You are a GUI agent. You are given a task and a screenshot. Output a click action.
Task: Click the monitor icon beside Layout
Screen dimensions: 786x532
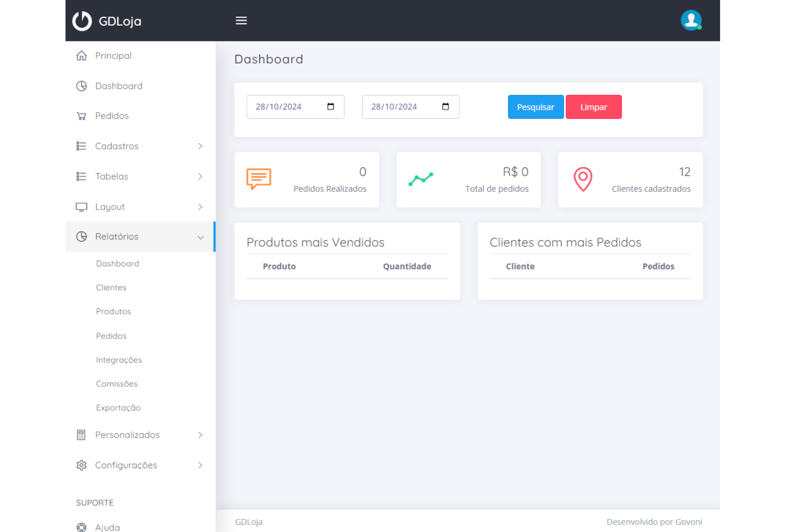point(81,207)
